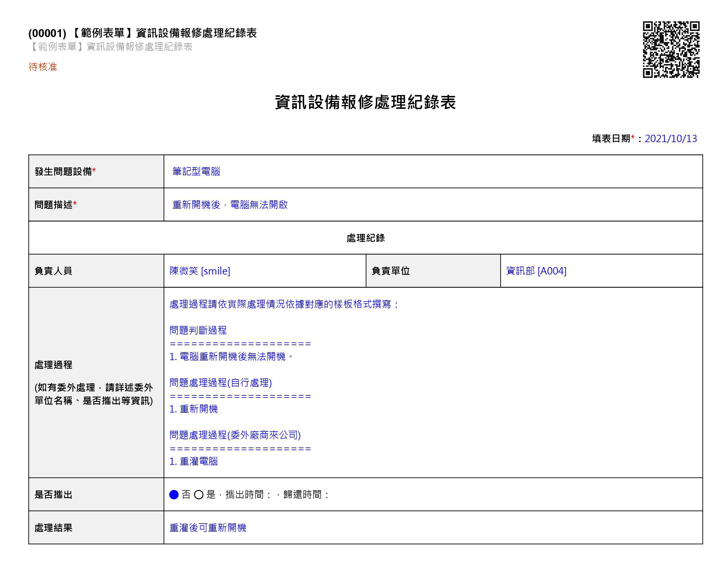Image resolution: width=728 pixels, height=579 pixels.
Task: Select the 是 radio button
Action: [199, 495]
